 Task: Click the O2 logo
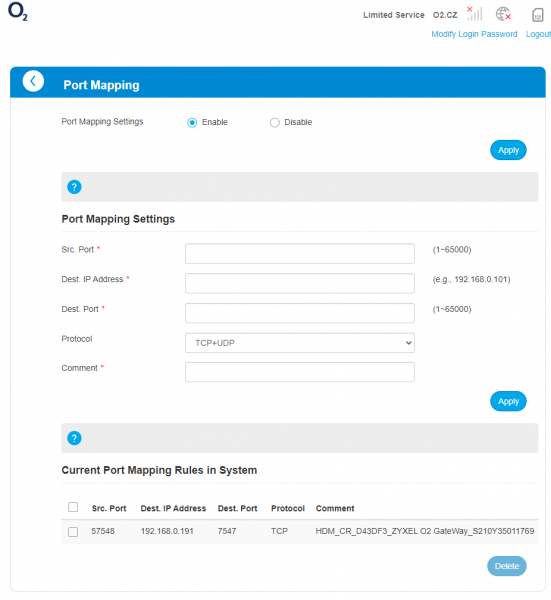tap(18, 11)
